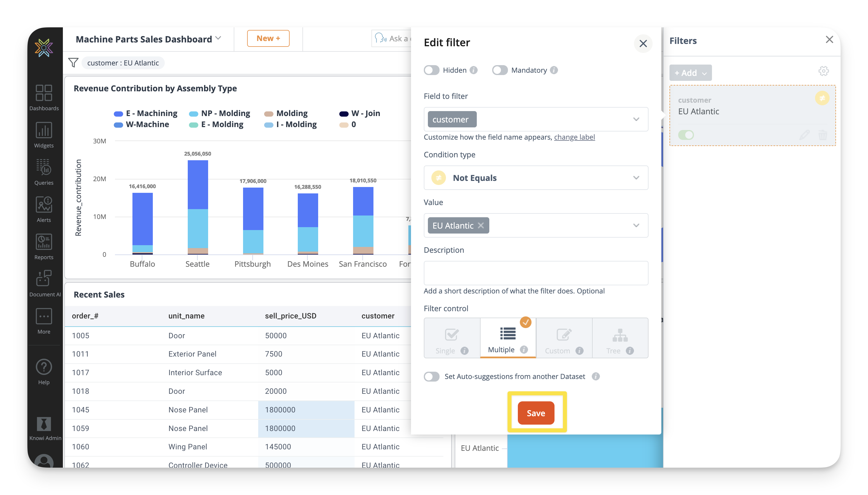Open the Alerts sidebar icon

pyautogui.click(x=44, y=205)
